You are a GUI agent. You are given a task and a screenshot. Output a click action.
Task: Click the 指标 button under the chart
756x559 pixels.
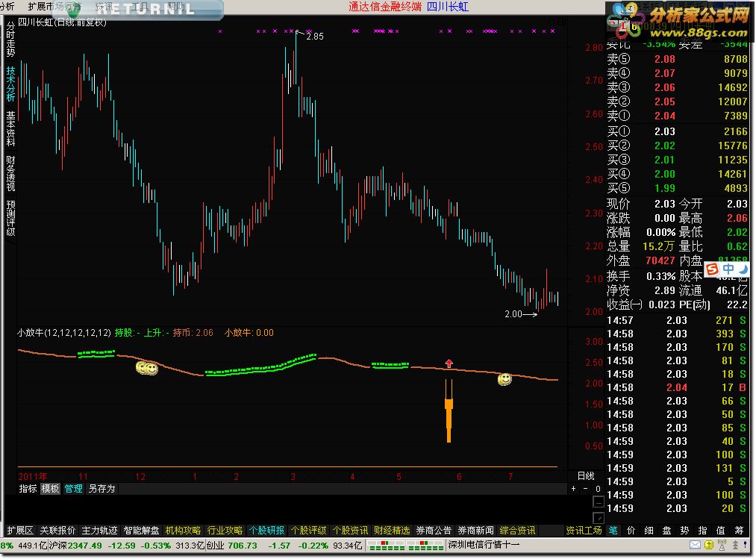(28, 489)
